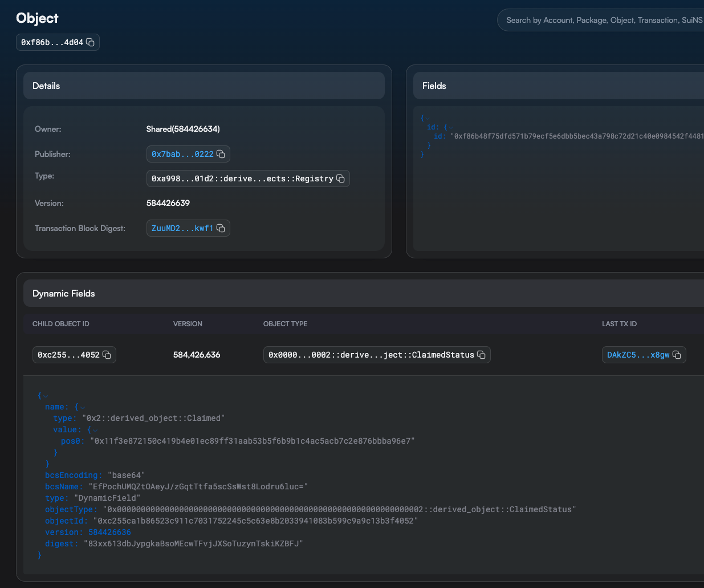Collapse the id node in Fields panel
Screen dimensions: 704x588
(451, 128)
